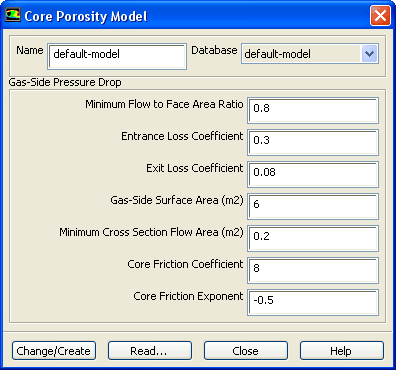The width and height of the screenshot is (396, 370).
Task: Close the Core Porosity Model dialog
Action: pyautogui.click(x=380, y=16)
